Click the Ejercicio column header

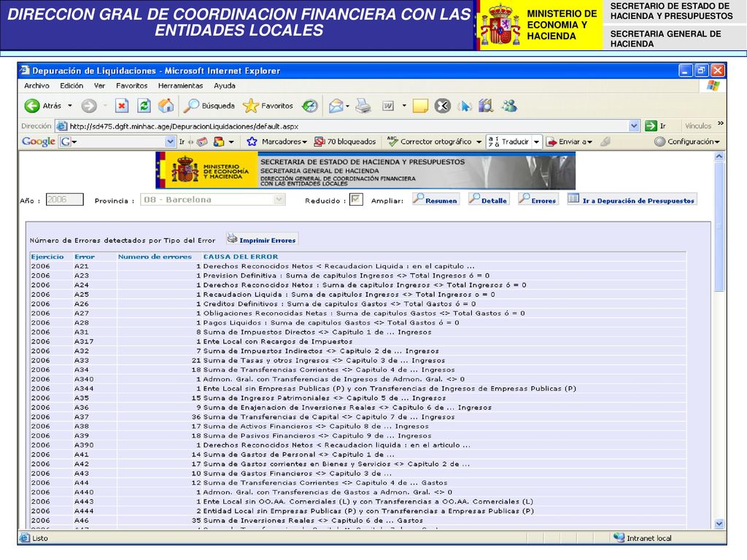[x=47, y=257]
